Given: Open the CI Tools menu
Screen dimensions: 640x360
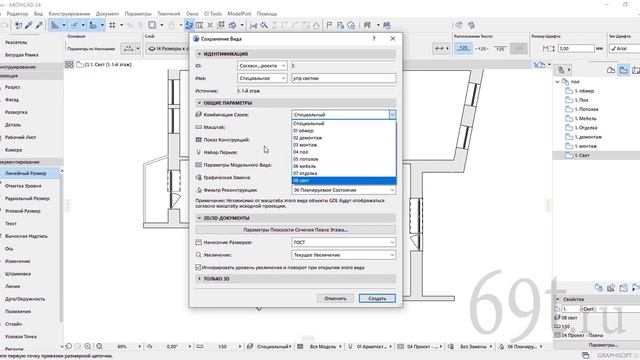Looking at the screenshot, I should (213, 13).
